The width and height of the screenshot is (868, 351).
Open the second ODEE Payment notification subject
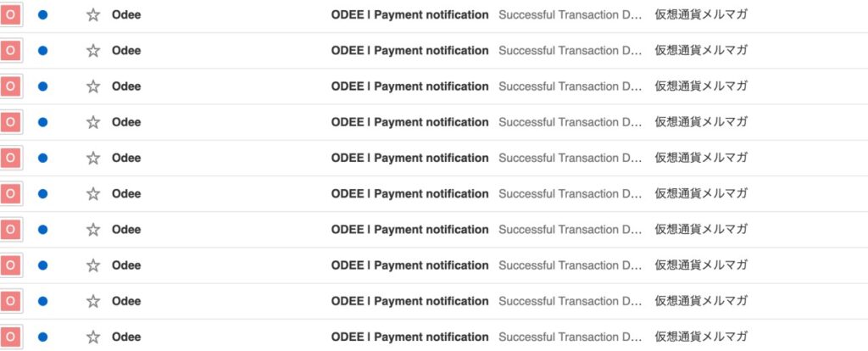409,51
